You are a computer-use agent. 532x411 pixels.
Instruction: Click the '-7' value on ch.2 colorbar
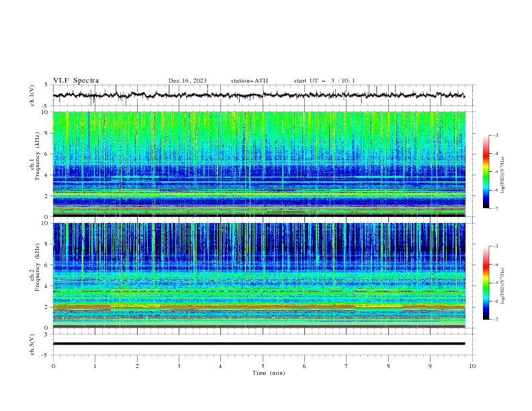[x=495, y=320]
